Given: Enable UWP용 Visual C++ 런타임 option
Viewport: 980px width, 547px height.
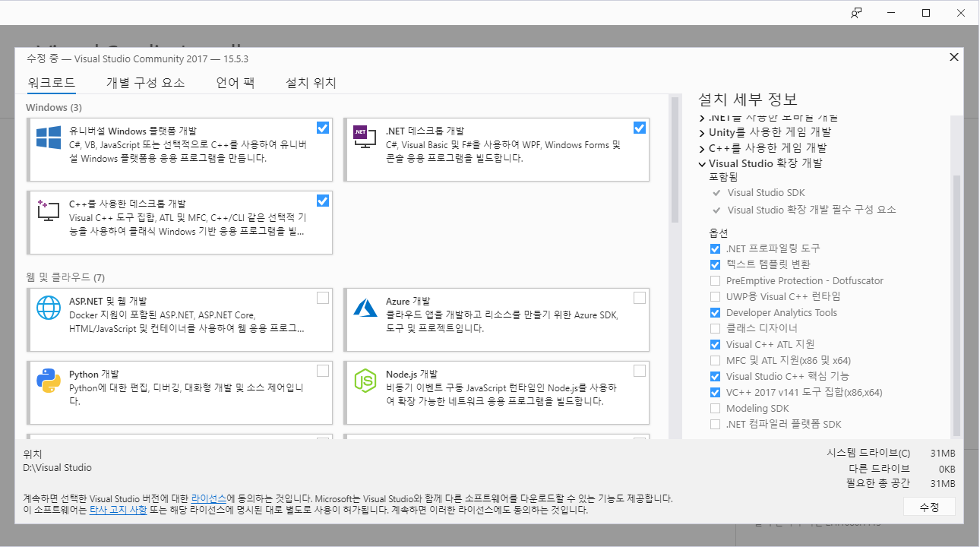Looking at the screenshot, I should tap(715, 296).
